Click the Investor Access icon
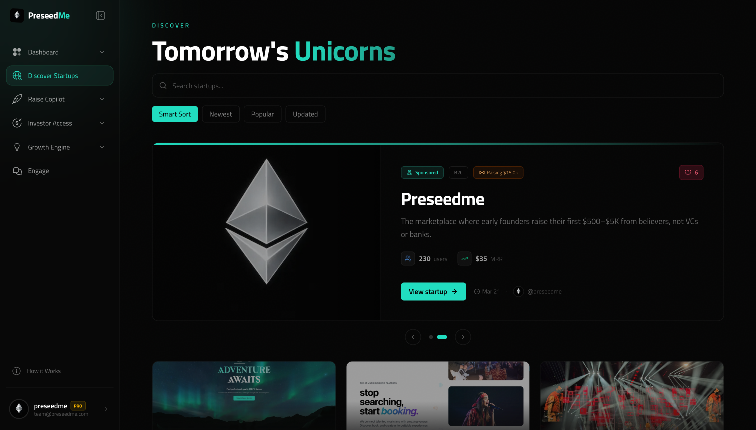 pyautogui.click(x=17, y=123)
